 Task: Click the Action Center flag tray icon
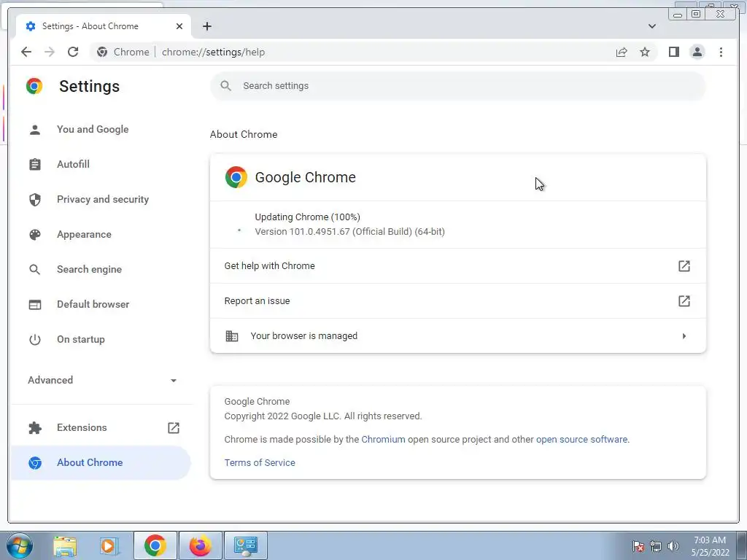pyautogui.click(x=638, y=546)
